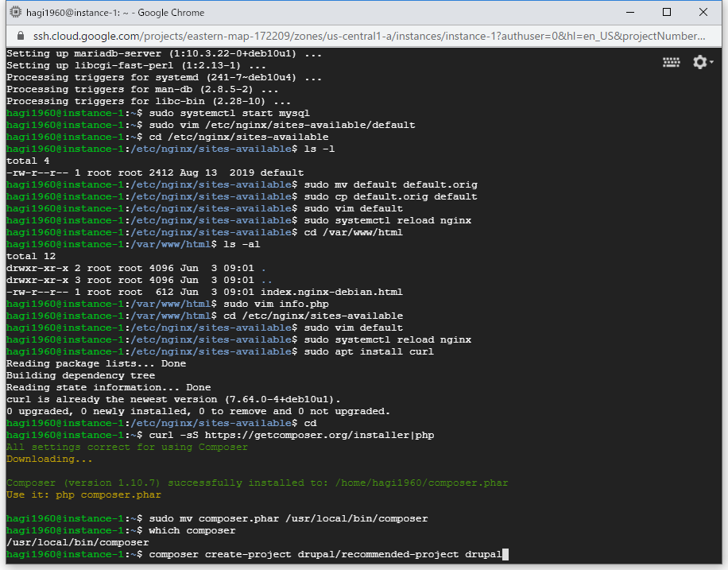The width and height of the screenshot is (728, 570).
Task: Click 'Processing triggers for systemd' line
Action: click(x=164, y=77)
